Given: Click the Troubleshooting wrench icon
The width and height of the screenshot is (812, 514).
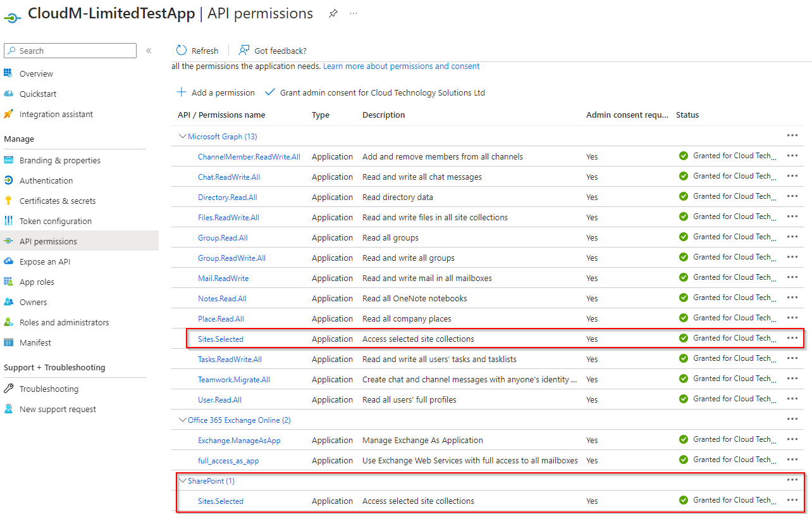Looking at the screenshot, I should (8, 389).
